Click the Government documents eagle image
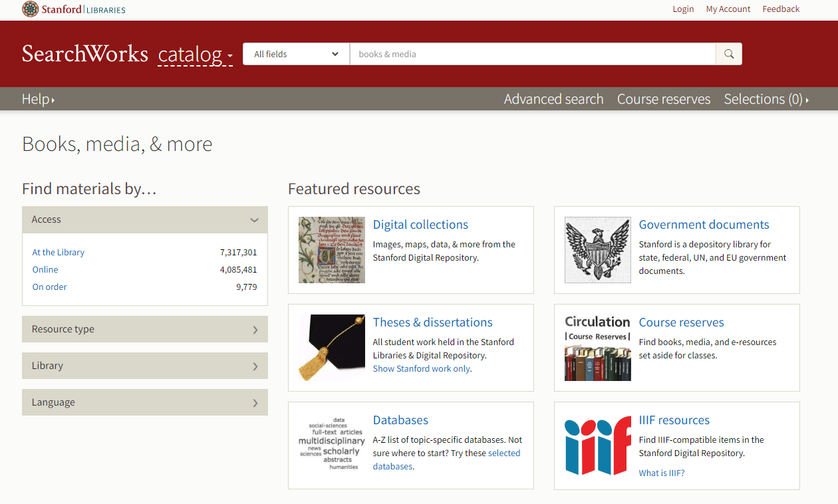Screen dimensions: 838x504 [598, 250]
